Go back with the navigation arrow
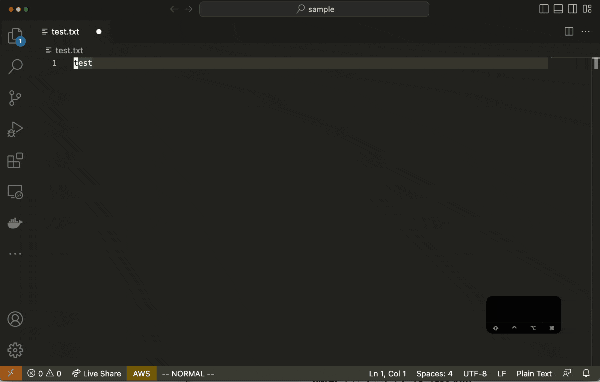Viewport: 600px width, 382px height. pyautogui.click(x=174, y=9)
